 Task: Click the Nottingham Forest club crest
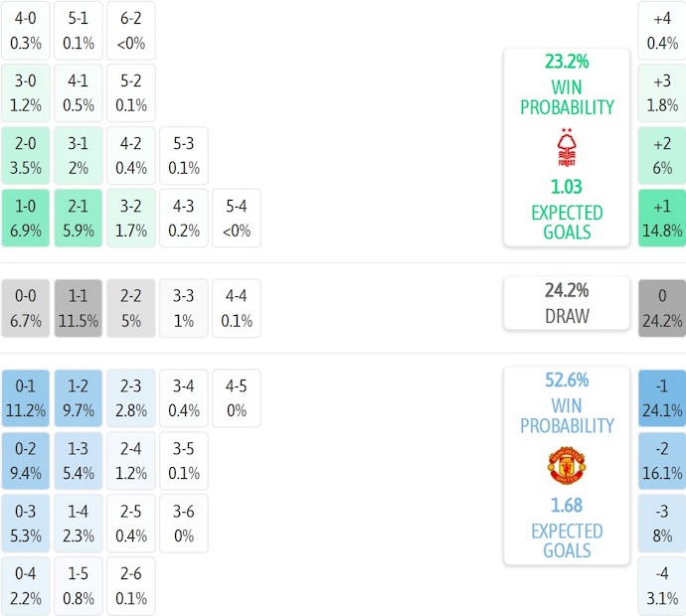567,147
